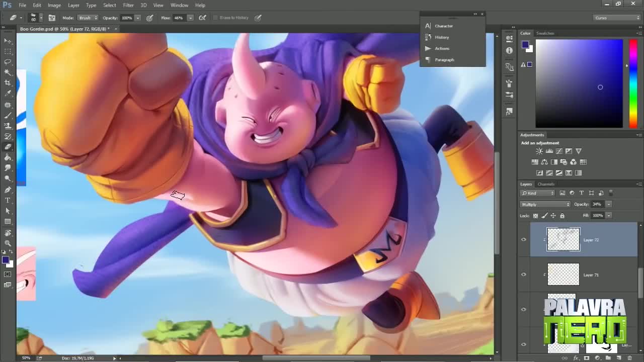This screenshot has height=362, width=644.
Task: Select the Pen tool
Action: (x=8, y=190)
